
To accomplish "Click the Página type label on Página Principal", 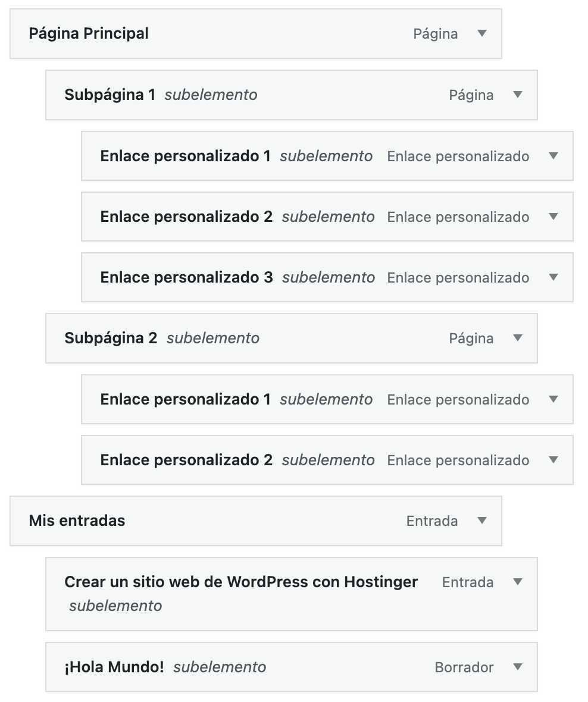I will click(x=435, y=34).
